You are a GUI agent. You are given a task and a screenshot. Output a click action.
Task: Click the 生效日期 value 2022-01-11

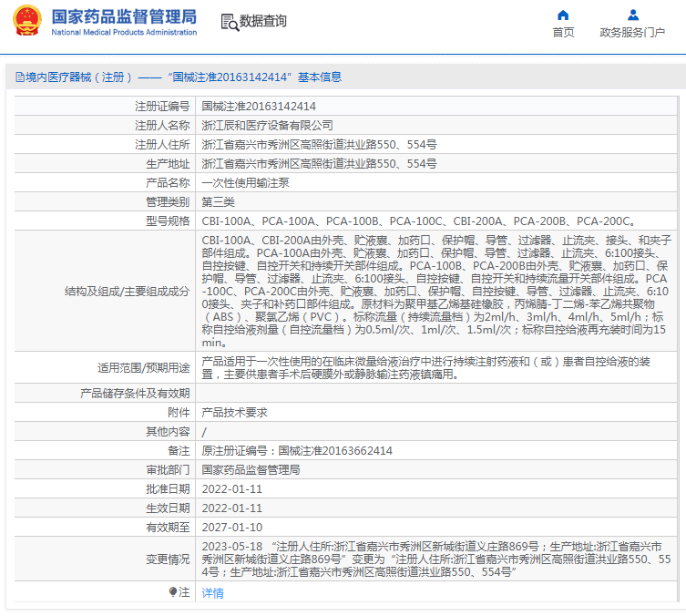tap(232, 508)
